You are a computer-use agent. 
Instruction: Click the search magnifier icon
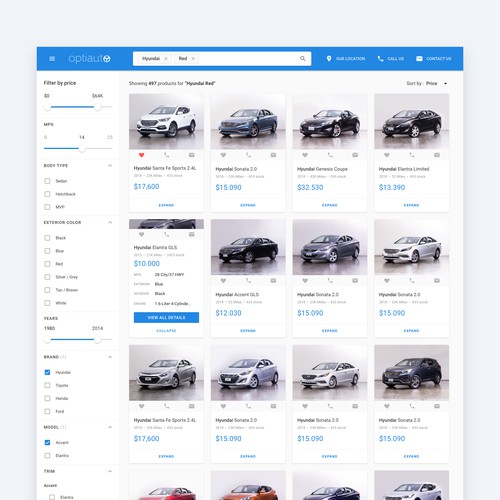303,59
